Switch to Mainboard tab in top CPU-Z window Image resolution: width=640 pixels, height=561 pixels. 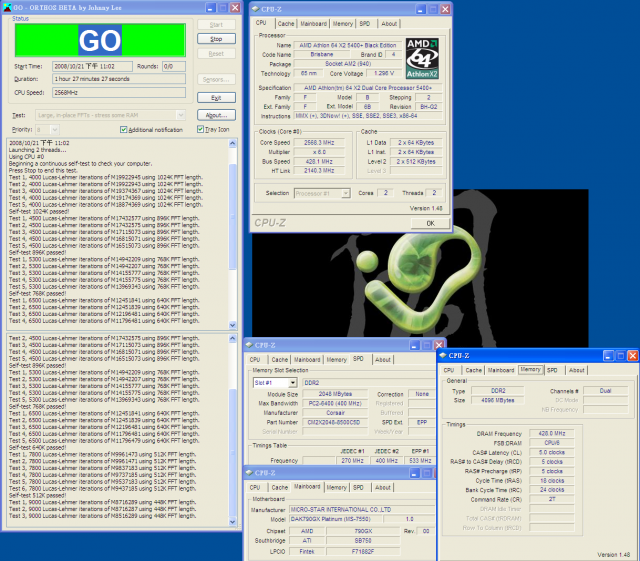click(313, 24)
